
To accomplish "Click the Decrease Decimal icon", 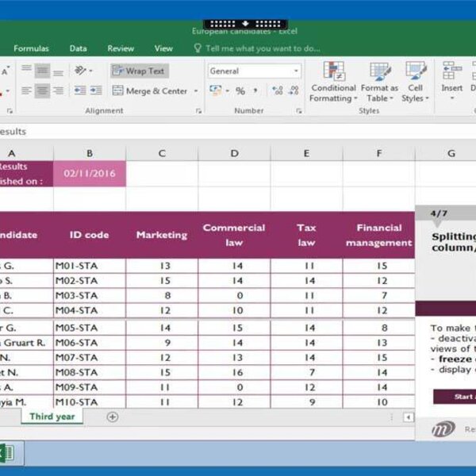I will click(x=294, y=90).
